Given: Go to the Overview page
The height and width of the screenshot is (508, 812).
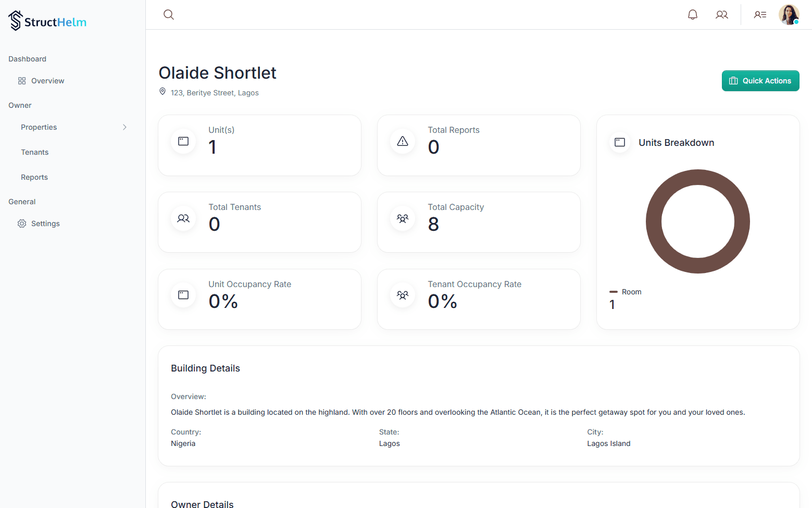Looking at the screenshot, I should pos(47,81).
